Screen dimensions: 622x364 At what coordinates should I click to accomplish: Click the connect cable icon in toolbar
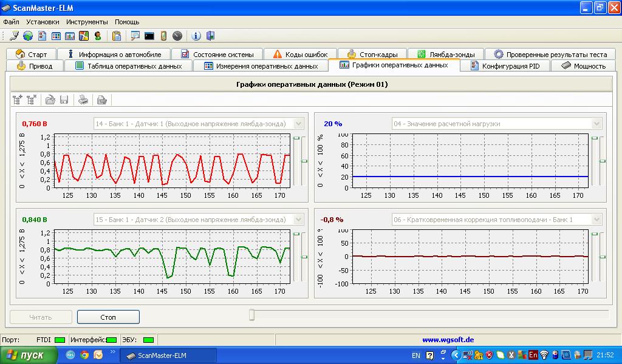click(x=15, y=36)
